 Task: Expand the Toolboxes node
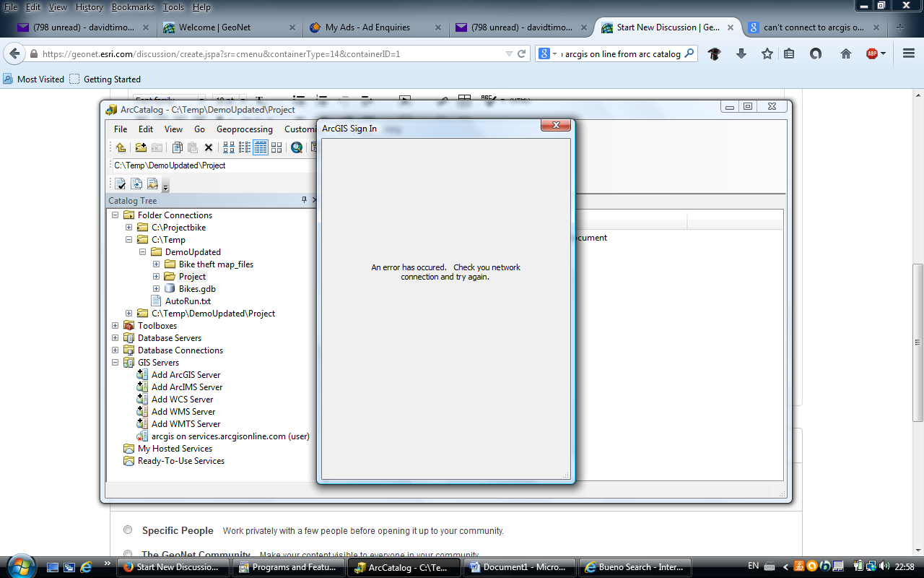click(x=115, y=326)
